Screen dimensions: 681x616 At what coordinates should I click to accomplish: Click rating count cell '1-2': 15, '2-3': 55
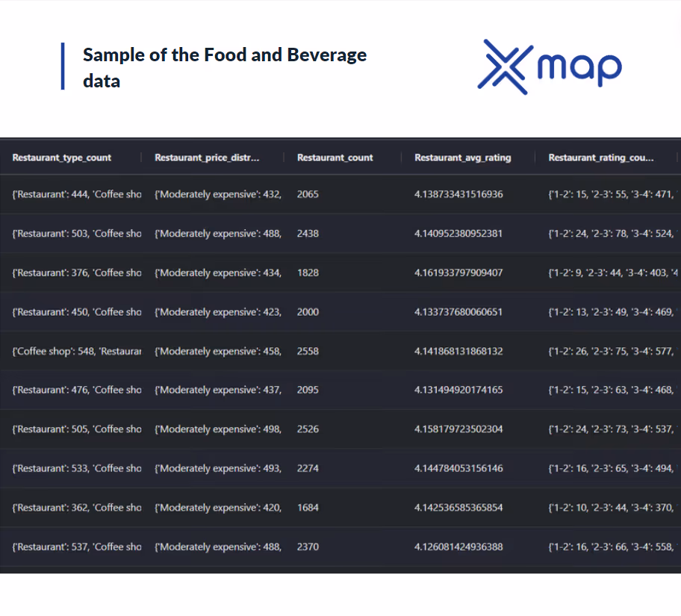click(612, 194)
